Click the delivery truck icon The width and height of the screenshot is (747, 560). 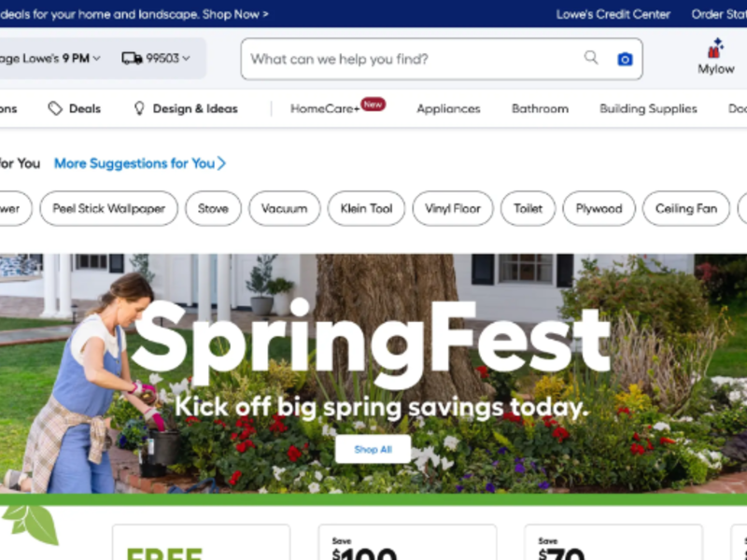[132, 59]
